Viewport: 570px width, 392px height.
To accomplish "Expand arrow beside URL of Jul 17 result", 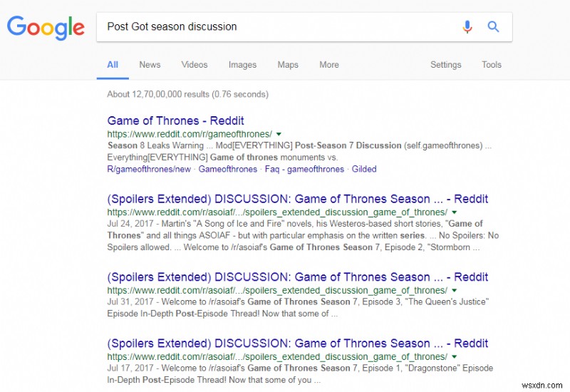I will [x=454, y=357].
